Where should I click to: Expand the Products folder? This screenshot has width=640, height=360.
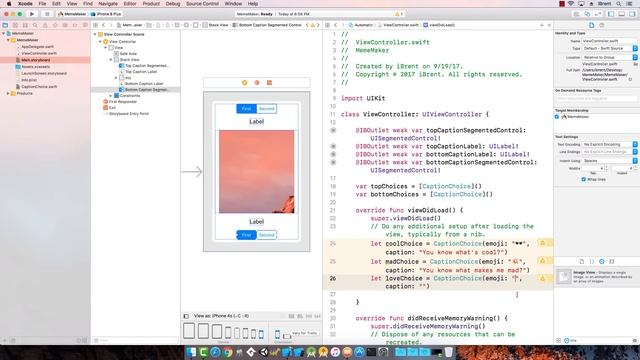pos(8,93)
